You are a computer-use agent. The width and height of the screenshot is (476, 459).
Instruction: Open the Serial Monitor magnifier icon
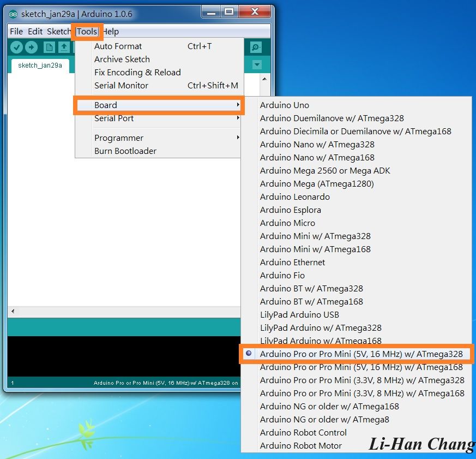pos(256,47)
